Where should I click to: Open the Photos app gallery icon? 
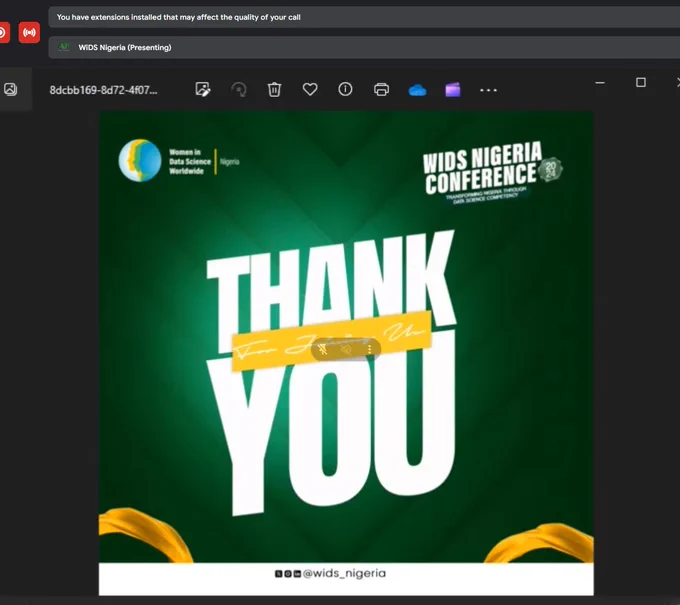[x=10, y=89]
